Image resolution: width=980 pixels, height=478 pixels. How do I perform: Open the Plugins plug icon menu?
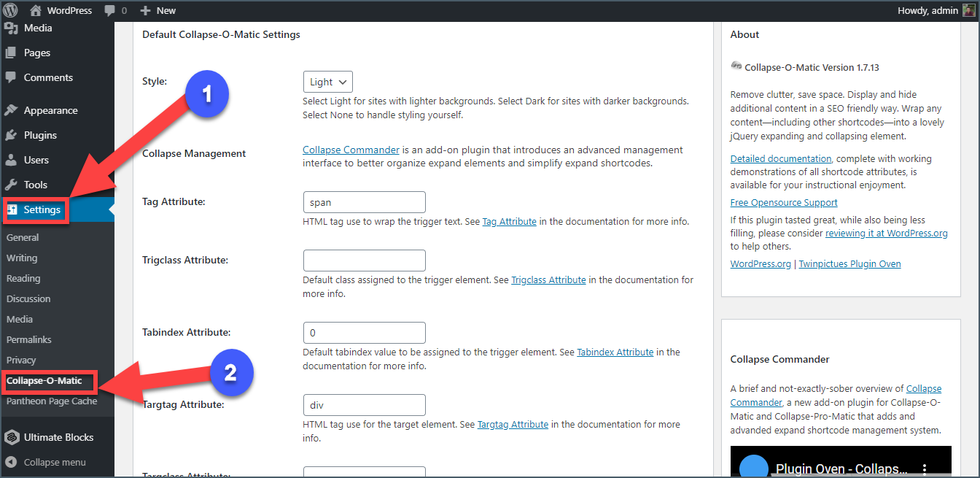coord(11,135)
